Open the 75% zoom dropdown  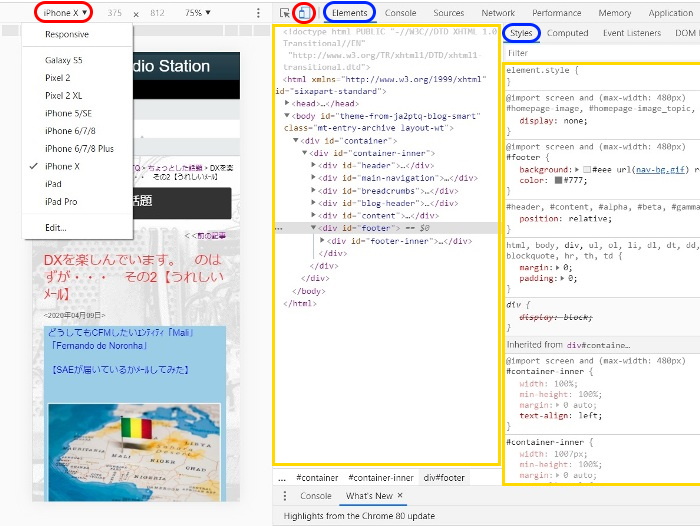(198, 13)
